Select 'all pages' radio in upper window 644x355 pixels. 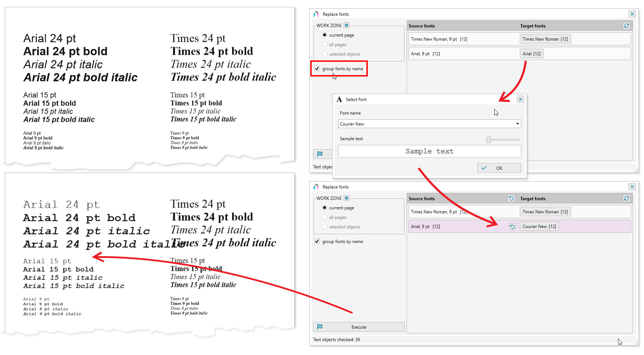click(325, 45)
